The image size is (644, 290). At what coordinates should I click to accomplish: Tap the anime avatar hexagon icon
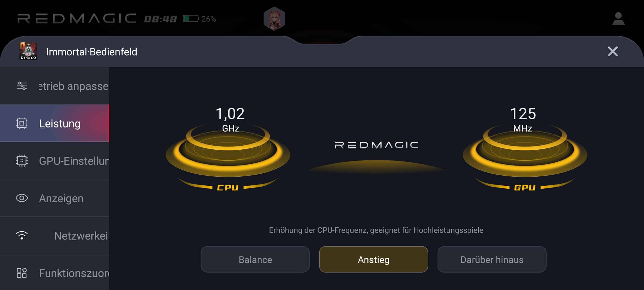pos(274,19)
